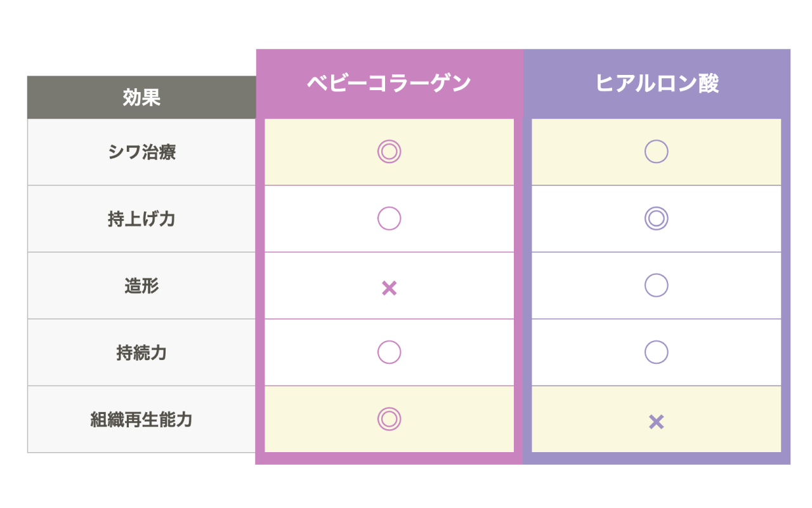
Task: Click double-circle icon for シワ治療 under ベビーコラーゲン
Action: [x=389, y=152]
